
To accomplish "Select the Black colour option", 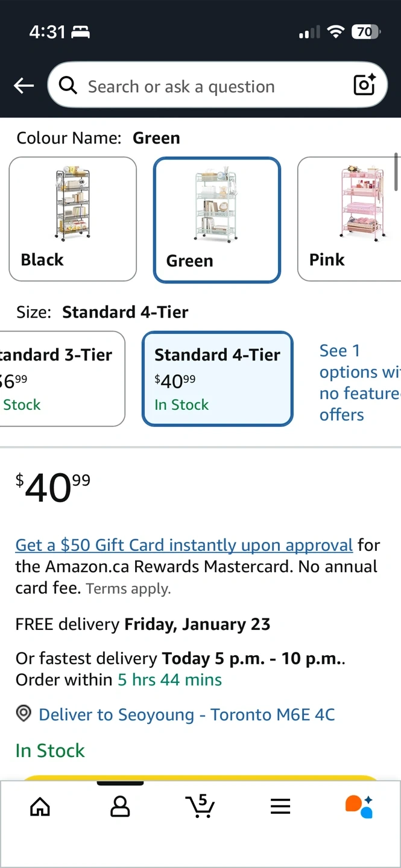I will pyautogui.click(x=73, y=219).
